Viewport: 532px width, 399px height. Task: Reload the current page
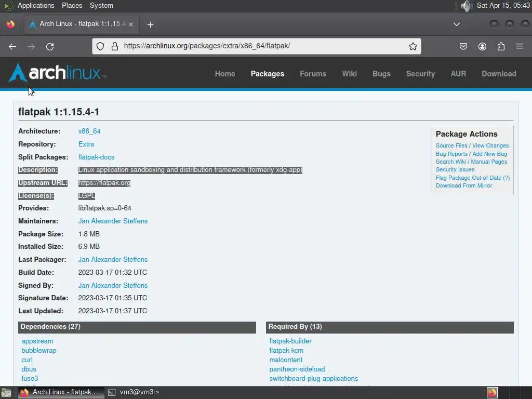50,46
